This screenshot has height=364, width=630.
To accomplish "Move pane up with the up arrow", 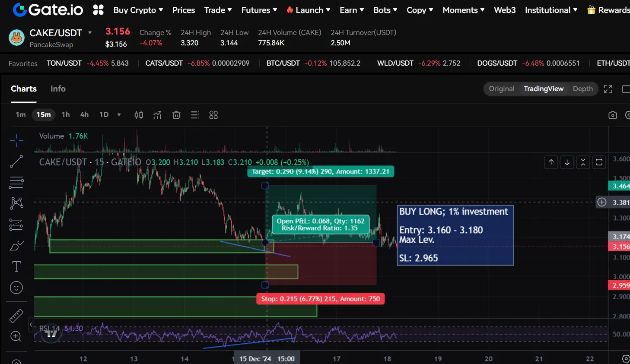I will pos(551,162).
